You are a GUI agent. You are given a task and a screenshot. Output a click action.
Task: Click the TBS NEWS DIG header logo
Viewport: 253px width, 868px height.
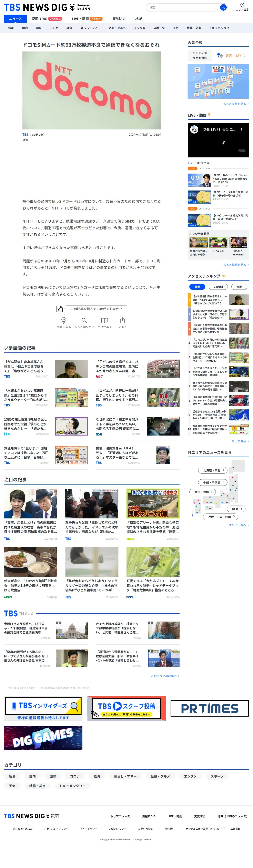[47, 7]
